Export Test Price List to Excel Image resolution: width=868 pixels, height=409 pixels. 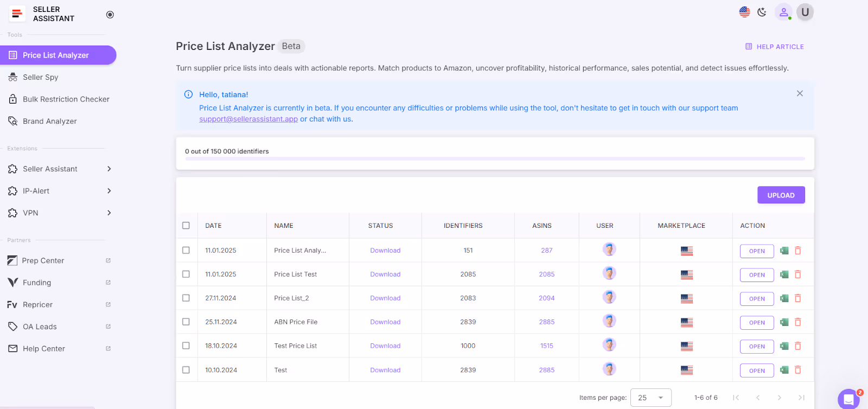click(x=784, y=346)
